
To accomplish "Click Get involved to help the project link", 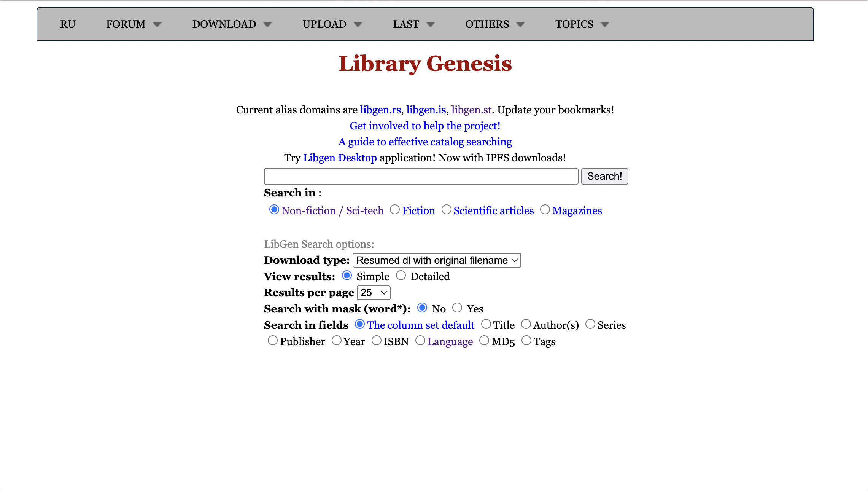I will [x=425, y=126].
